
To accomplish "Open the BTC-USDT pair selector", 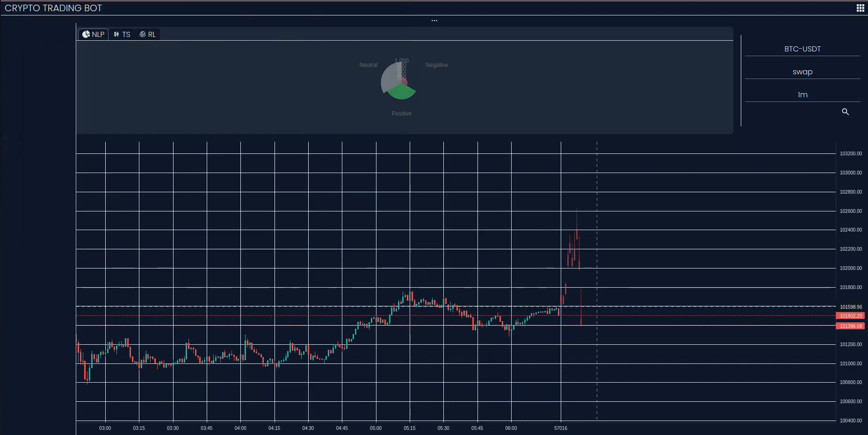I will pyautogui.click(x=802, y=49).
